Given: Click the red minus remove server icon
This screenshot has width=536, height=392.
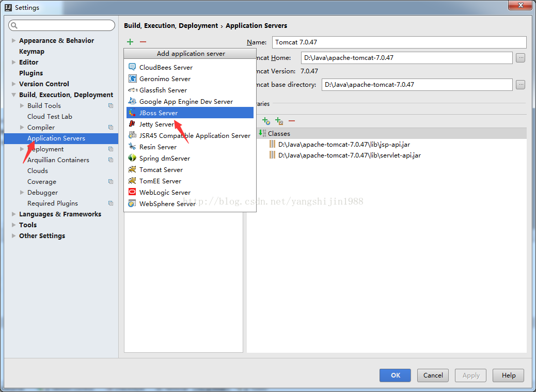Looking at the screenshot, I should point(143,42).
